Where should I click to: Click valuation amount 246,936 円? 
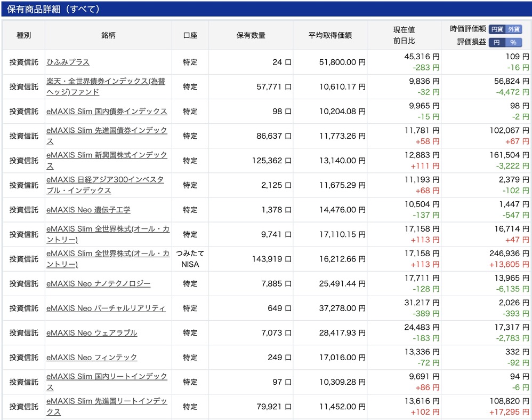click(x=509, y=253)
